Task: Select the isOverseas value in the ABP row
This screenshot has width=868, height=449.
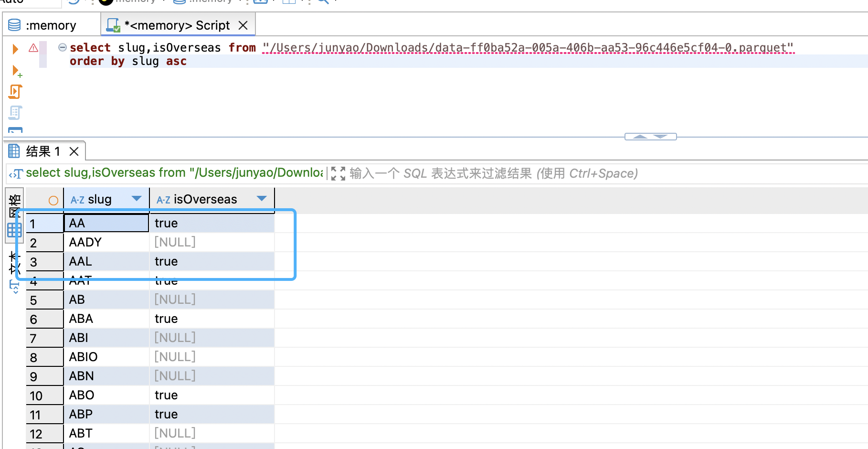Action: click(x=212, y=414)
